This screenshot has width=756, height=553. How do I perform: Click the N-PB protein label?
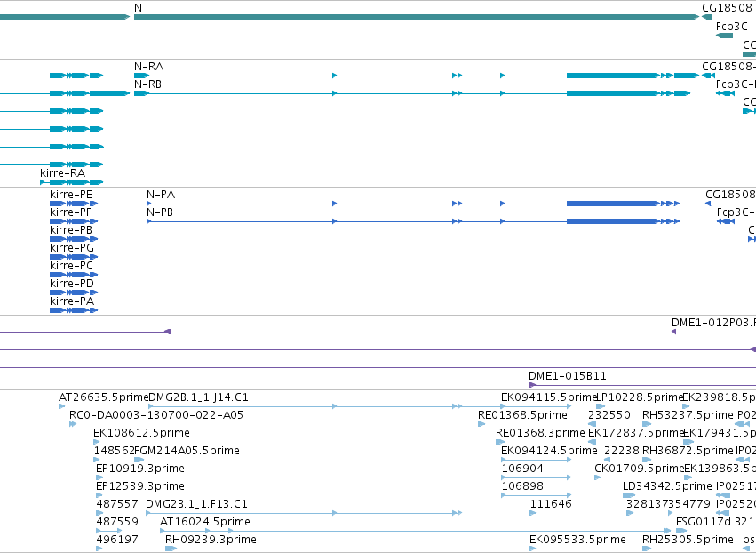pyautogui.click(x=160, y=212)
